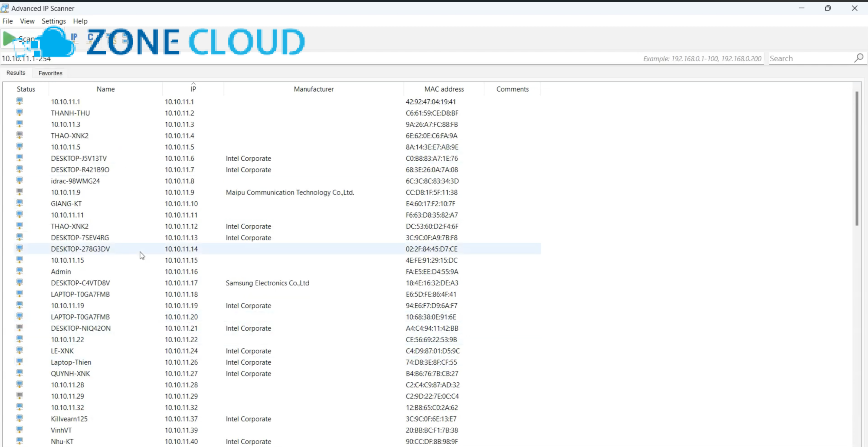Viewport: 868px width, 447px height.
Task: Click the computer icon beside Laptop-Thien
Action: [x=20, y=361]
